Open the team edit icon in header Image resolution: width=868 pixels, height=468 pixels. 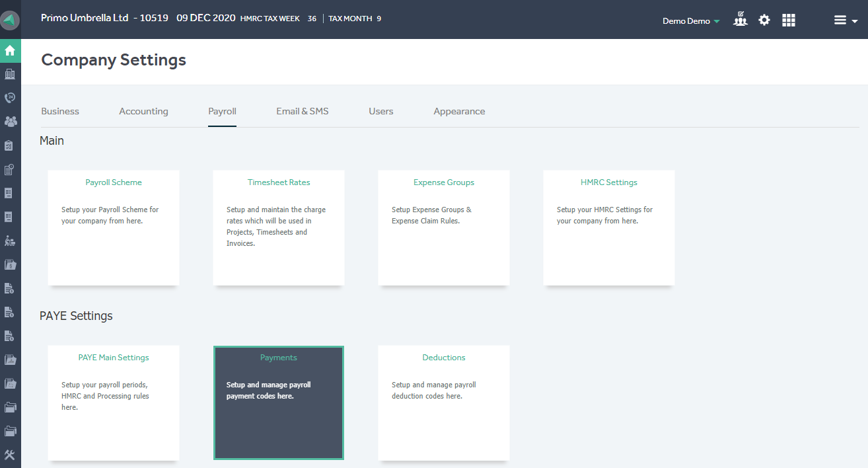(741, 19)
